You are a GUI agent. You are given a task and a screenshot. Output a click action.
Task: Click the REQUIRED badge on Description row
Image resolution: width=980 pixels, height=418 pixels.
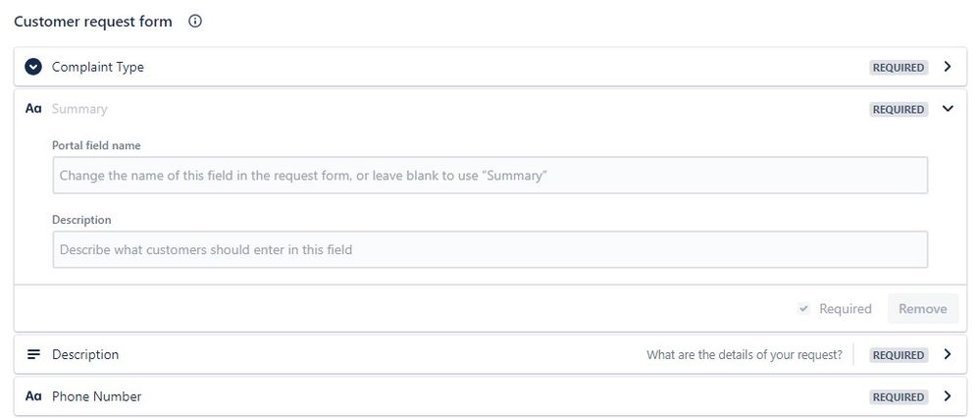coord(898,355)
